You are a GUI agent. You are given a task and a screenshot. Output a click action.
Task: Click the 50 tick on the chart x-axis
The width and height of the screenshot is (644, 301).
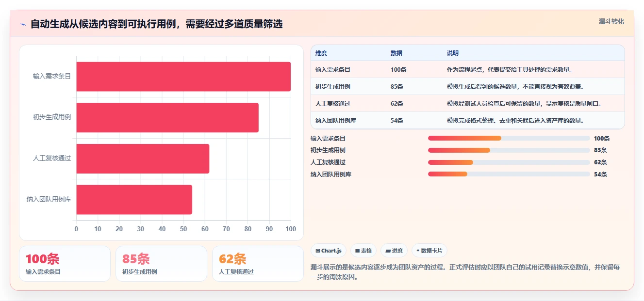pos(183,229)
